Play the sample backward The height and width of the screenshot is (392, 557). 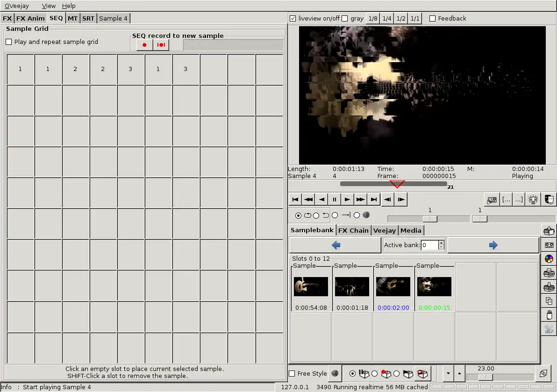point(321,200)
